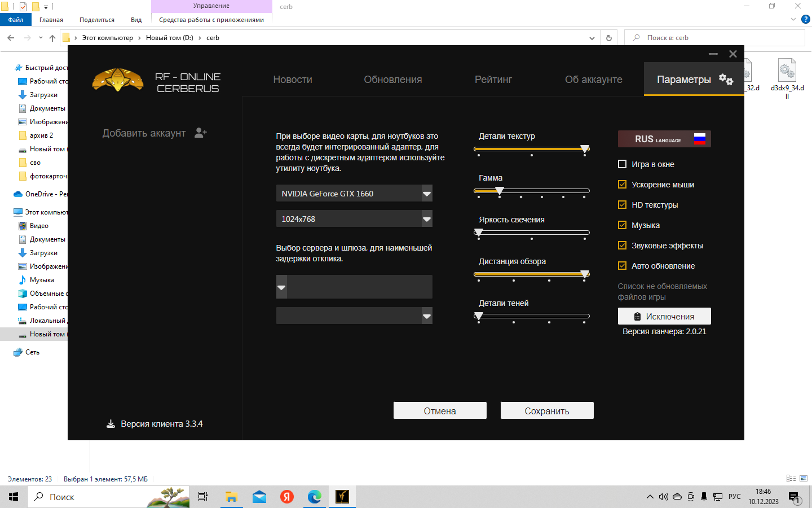
Task: Expand the Explorer address history dropdown
Action: 592,38
